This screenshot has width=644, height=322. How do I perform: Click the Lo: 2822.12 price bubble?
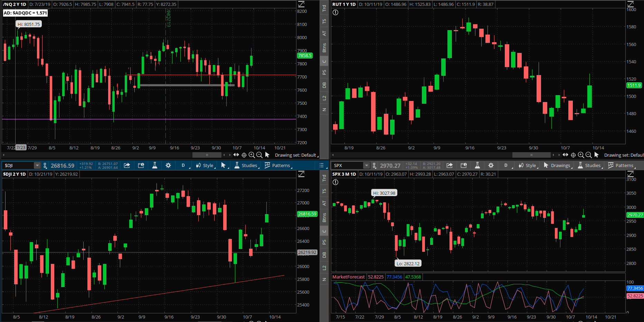point(408,264)
